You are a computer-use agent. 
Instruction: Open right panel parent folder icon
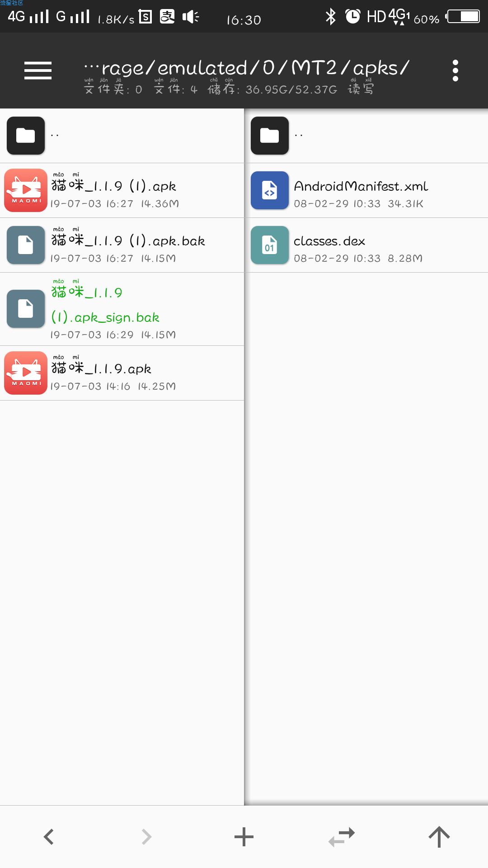270,136
